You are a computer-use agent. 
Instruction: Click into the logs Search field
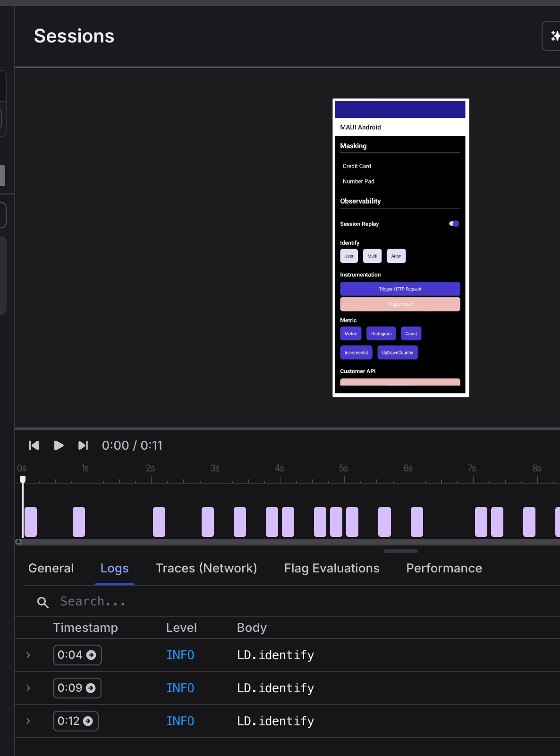189,602
